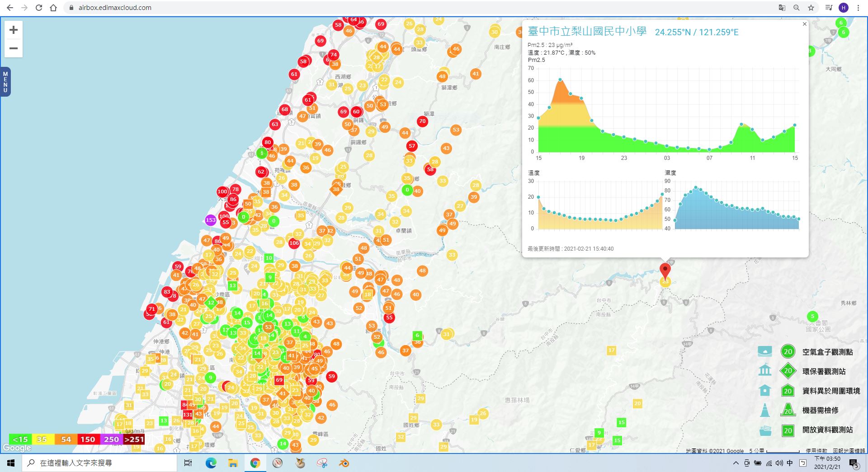This screenshot has height=472, width=868.
Task: Select the green 10 square marker
Action: point(269,258)
